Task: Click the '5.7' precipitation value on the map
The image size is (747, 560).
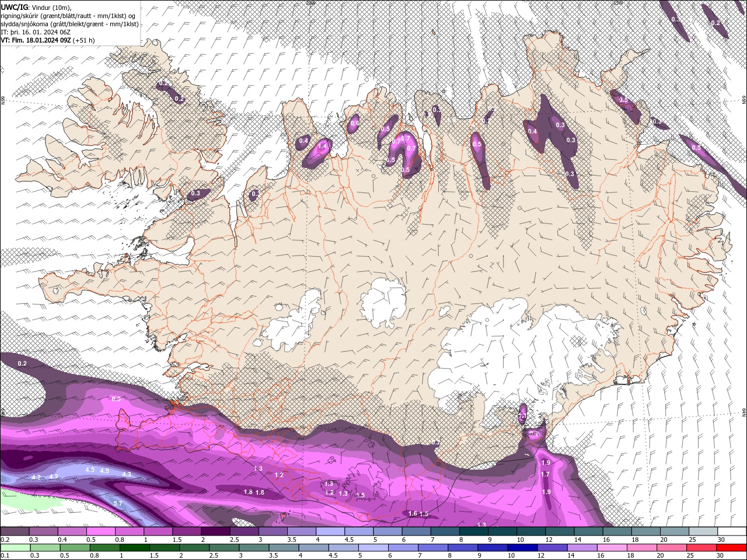Action: click(x=117, y=503)
